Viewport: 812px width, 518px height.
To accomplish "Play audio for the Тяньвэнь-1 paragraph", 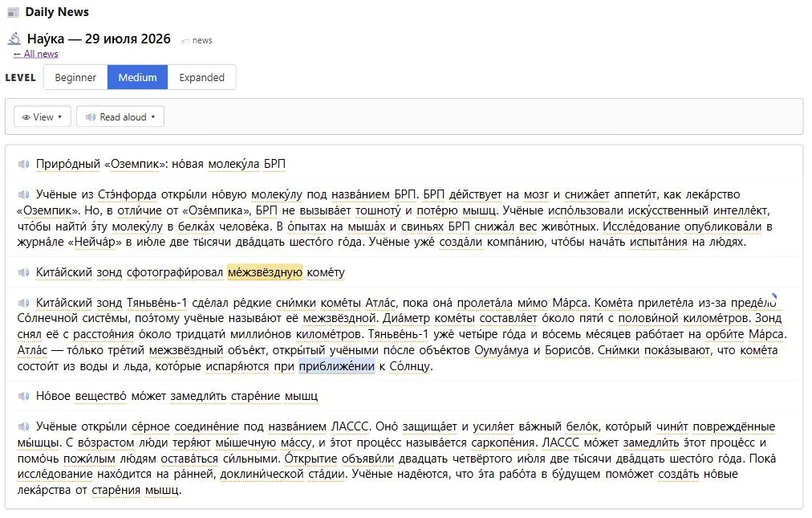I will [24, 303].
